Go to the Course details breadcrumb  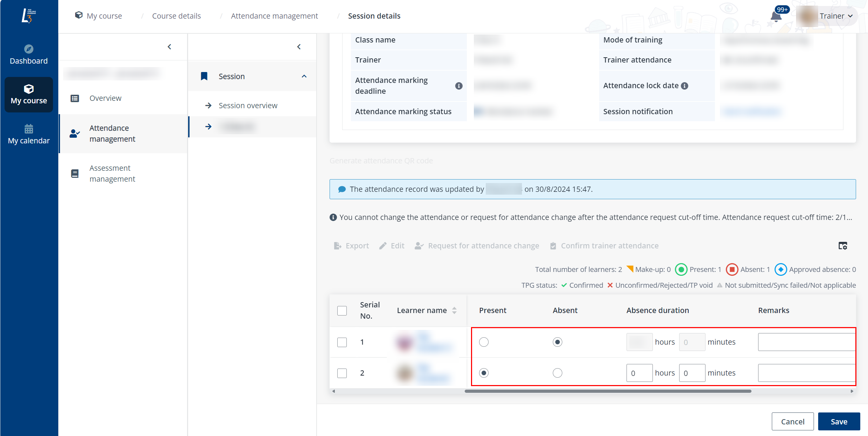177,16
